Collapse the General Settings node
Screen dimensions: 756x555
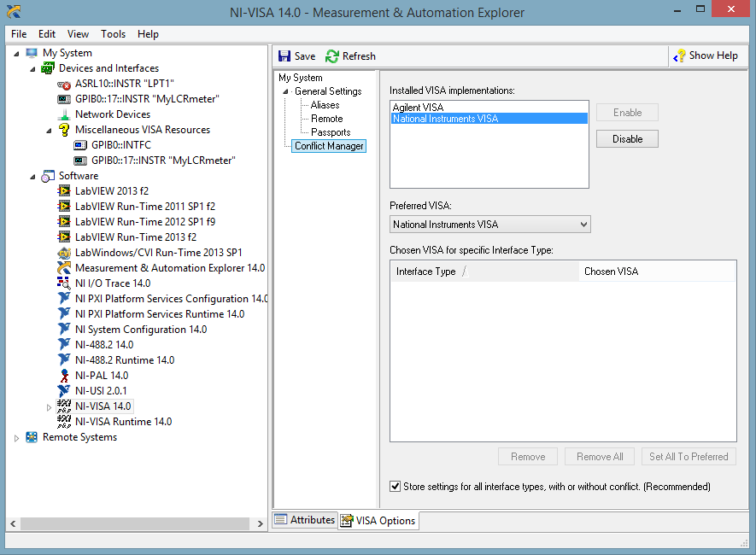tap(285, 91)
